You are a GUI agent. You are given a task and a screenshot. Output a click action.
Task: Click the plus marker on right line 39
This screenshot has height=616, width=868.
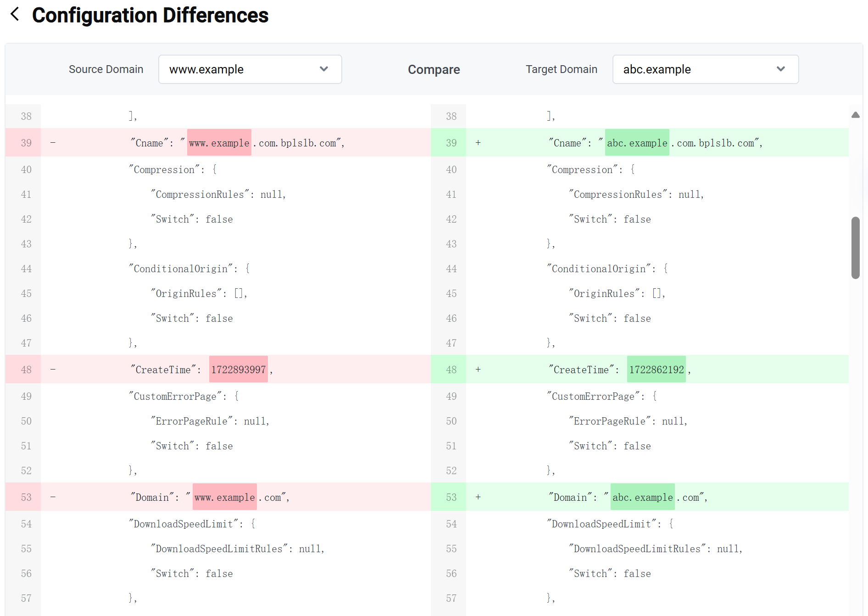tap(478, 143)
